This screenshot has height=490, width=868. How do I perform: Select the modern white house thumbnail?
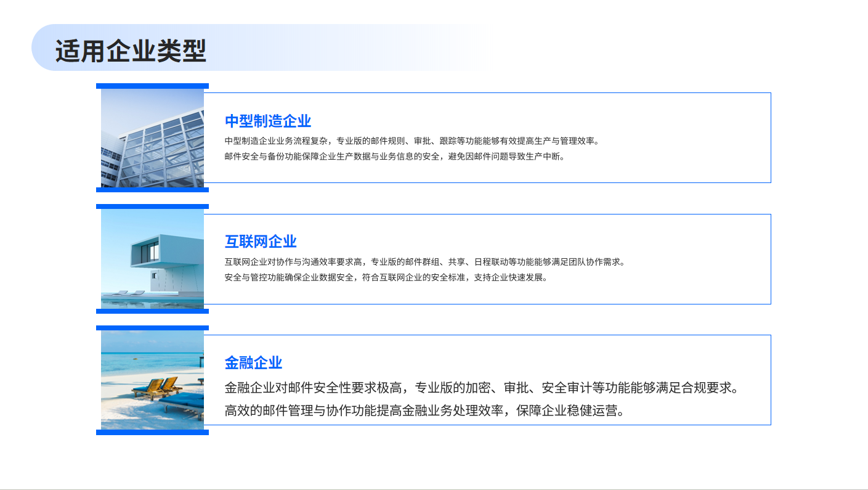[x=152, y=259]
